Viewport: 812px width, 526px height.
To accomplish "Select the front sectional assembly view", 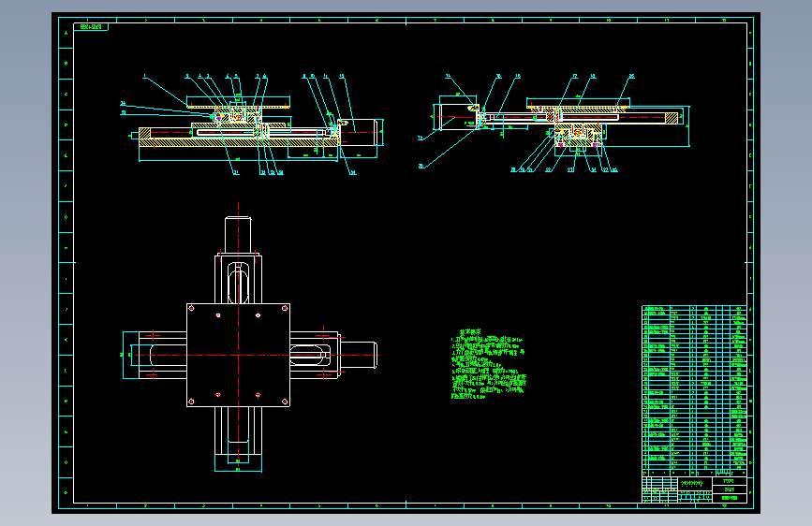I will pyautogui.click(x=253, y=125).
